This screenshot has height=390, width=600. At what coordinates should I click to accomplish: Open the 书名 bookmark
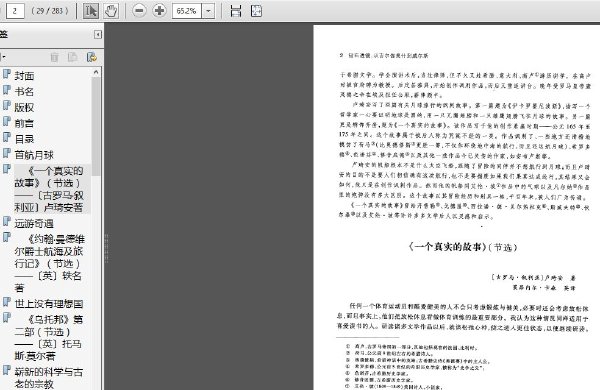point(24,91)
